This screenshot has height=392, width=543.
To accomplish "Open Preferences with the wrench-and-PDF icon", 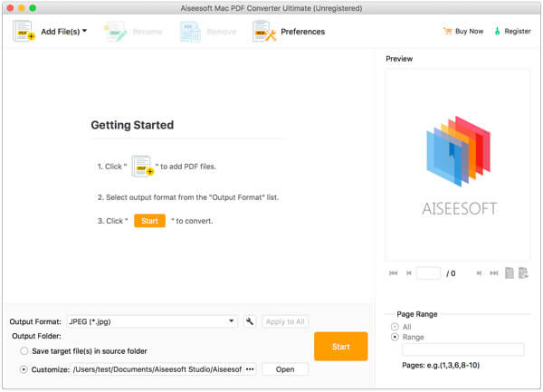I will click(x=264, y=31).
